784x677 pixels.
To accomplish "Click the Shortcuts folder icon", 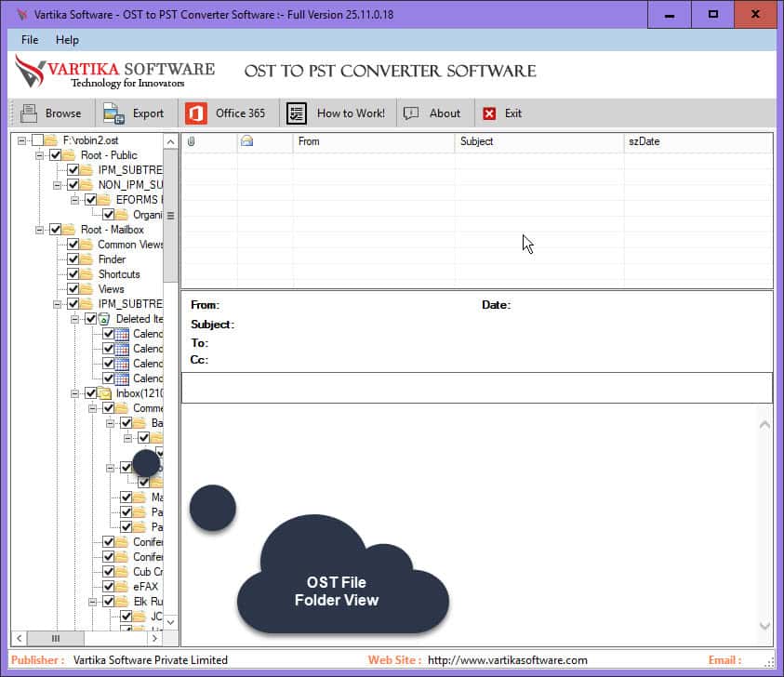I will tap(86, 274).
